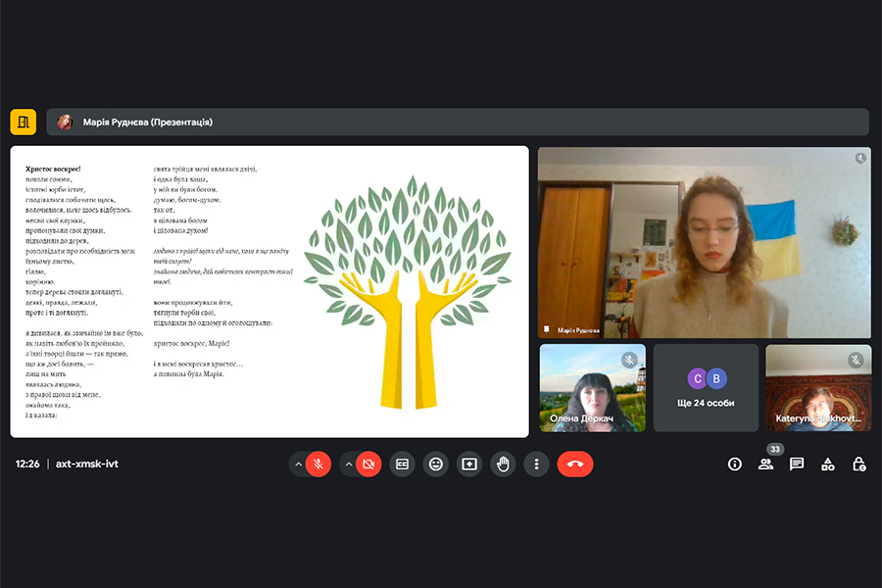Toggle closed captions (CC)

point(402,465)
